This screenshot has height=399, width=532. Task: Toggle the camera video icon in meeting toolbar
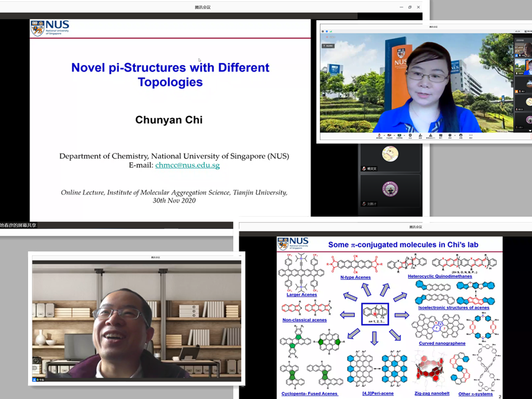point(389,135)
